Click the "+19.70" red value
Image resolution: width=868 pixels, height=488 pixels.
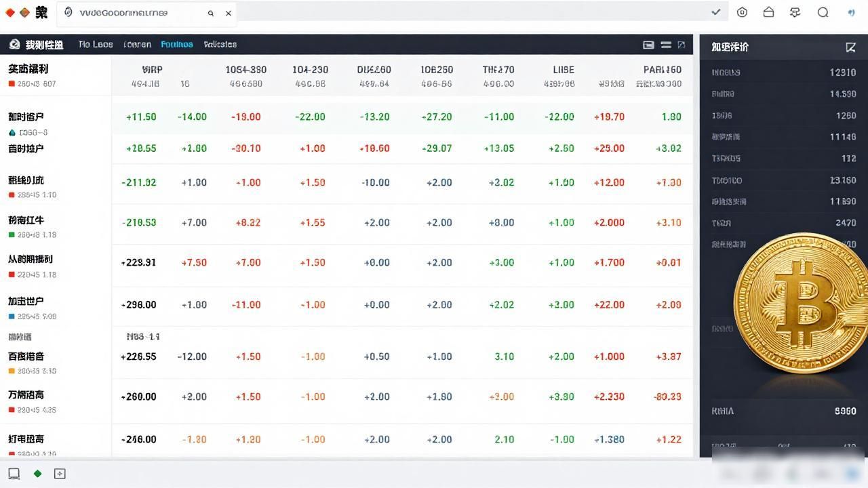pyautogui.click(x=609, y=117)
